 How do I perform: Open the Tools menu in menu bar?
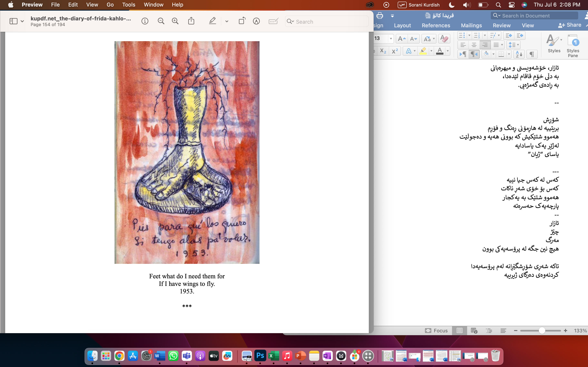pyautogui.click(x=129, y=5)
